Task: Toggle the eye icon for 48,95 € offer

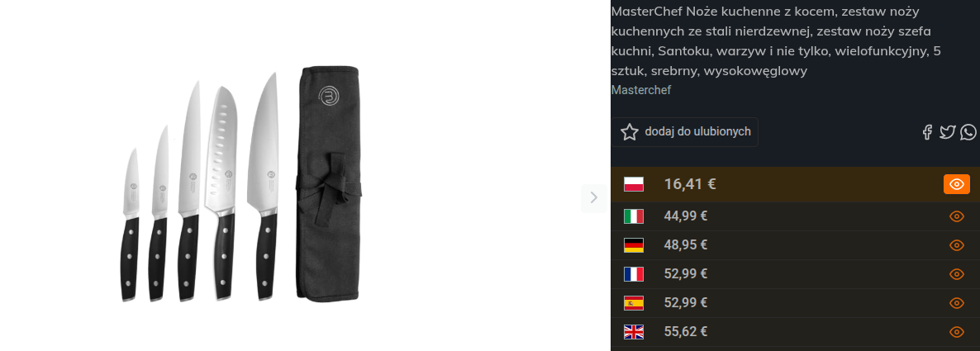Action: [x=956, y=245]
